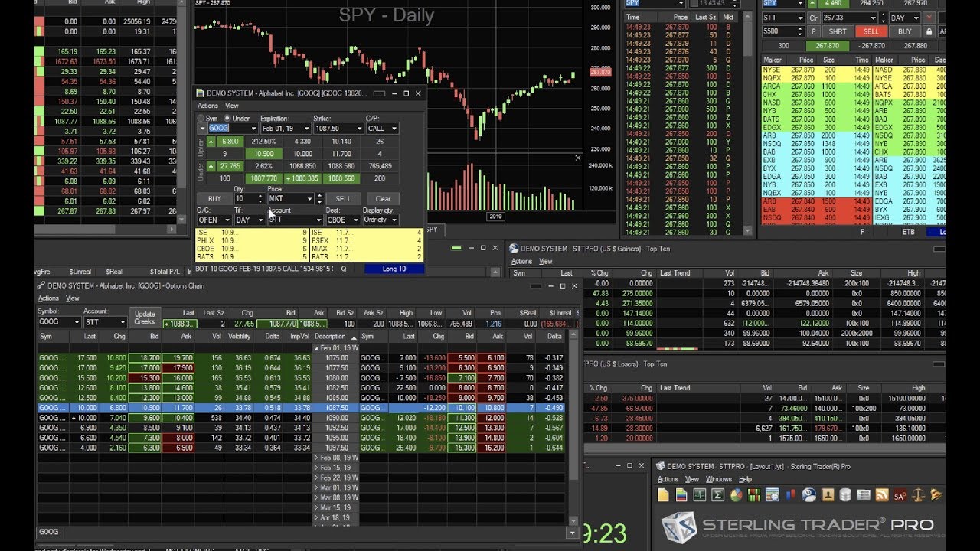Image resolution: width=980 pixels, height=551 pixels.
Task: Click the red chevron icon next to DAY
Action: click(x=929, y=18)
